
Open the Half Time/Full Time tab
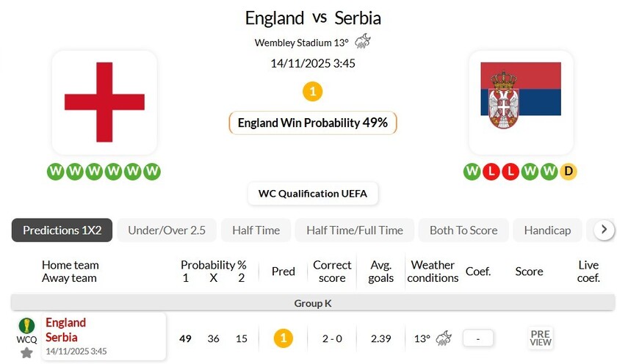pos(355,230)
